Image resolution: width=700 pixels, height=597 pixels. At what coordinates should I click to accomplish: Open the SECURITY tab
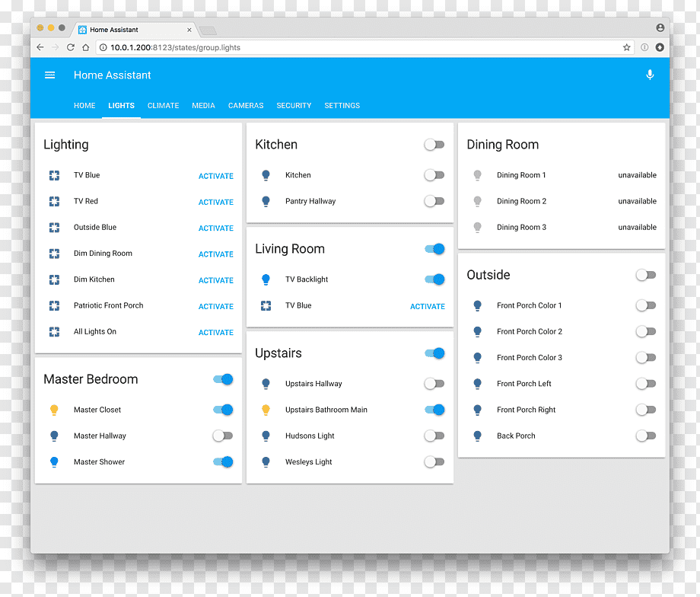294,106
